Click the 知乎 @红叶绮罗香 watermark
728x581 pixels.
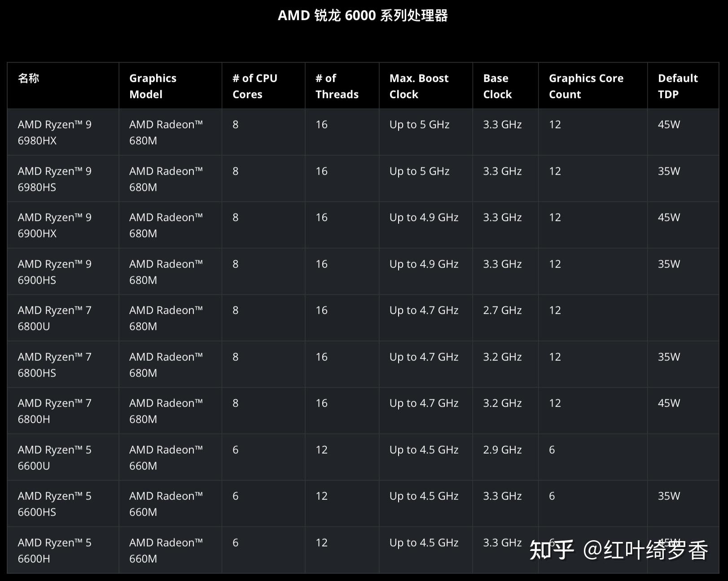tap(618, 550)
